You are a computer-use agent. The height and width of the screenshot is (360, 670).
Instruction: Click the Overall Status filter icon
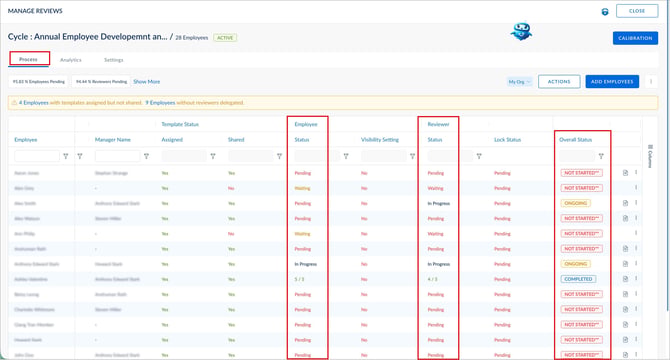[x=601, y=156]
